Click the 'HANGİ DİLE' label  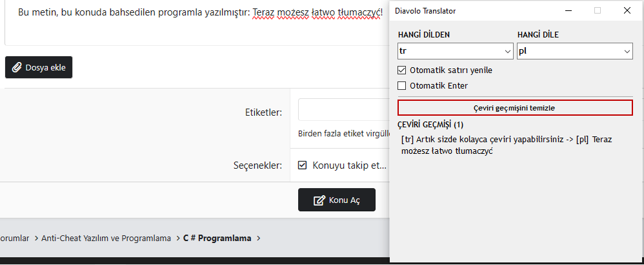(538, 35)
